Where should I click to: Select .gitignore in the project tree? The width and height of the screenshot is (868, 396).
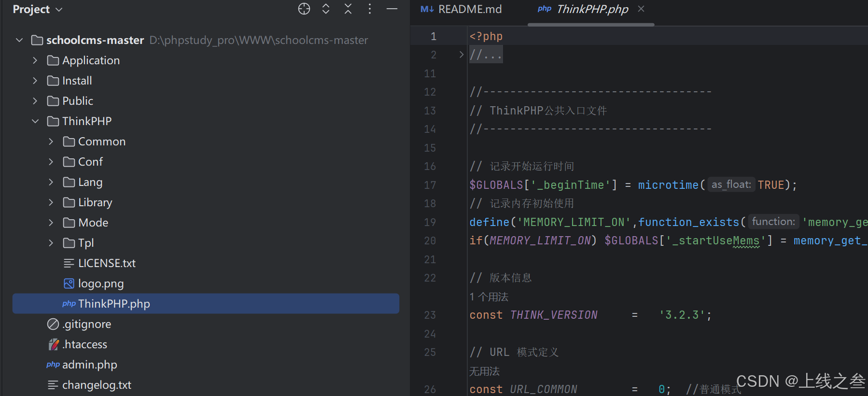[86, 324]
